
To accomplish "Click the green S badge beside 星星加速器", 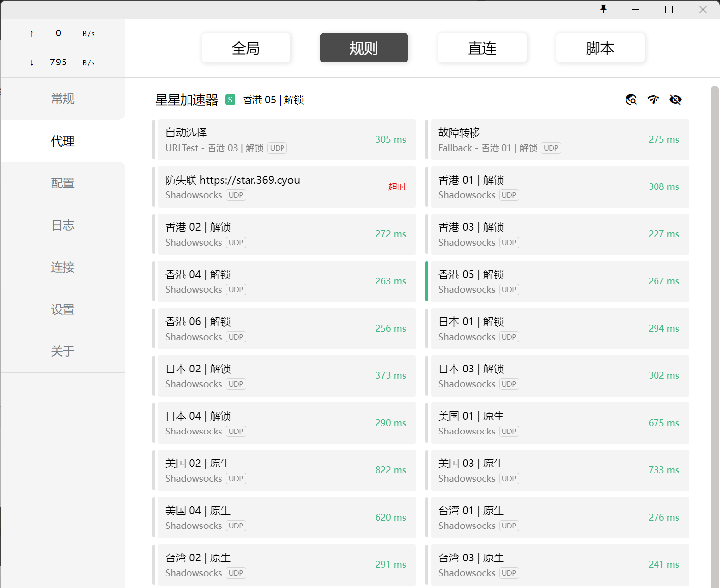I will (230, 100).
